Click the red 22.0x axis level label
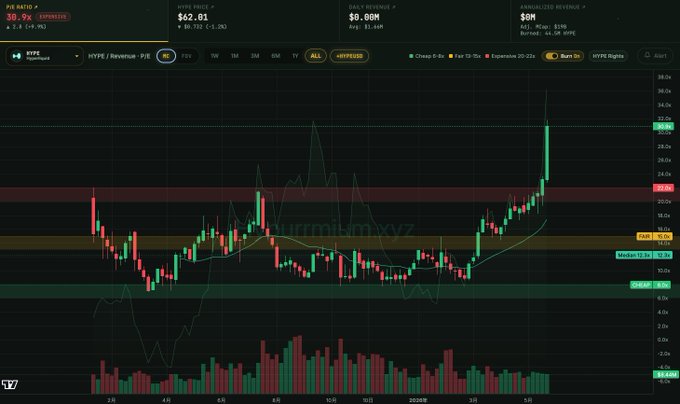Image resolution: width=680 pixels, height=404 pixels. point(664,188)
